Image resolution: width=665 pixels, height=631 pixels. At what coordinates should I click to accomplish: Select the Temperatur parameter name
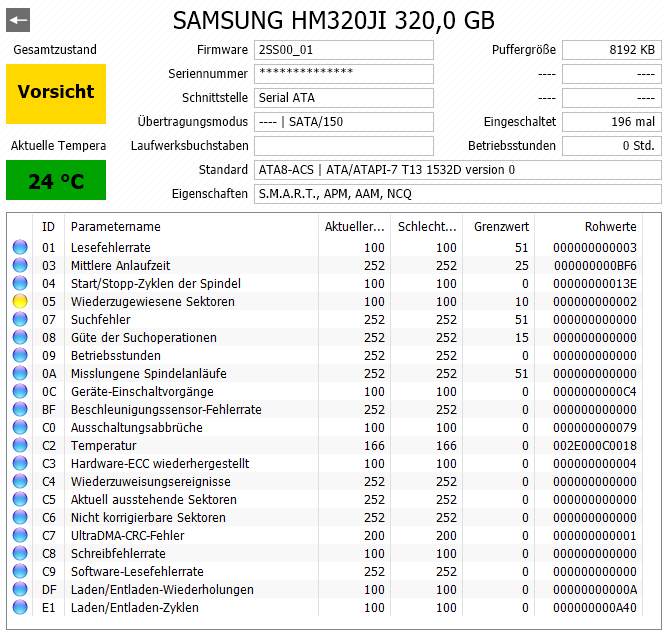click(x=103, y=446)
